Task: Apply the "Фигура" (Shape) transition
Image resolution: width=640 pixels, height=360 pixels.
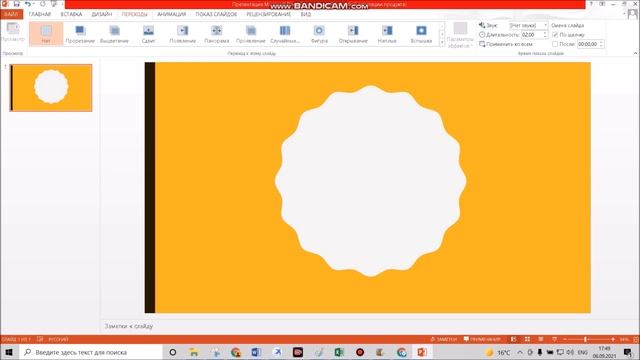Action: click(319, 33)
